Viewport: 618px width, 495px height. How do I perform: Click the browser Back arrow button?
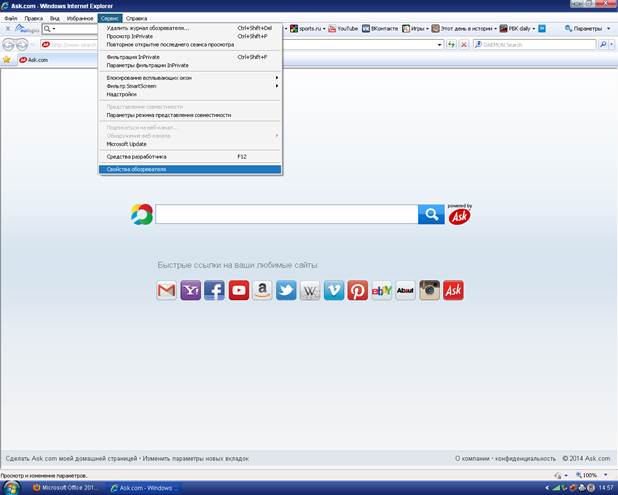(x=8, y=45)
